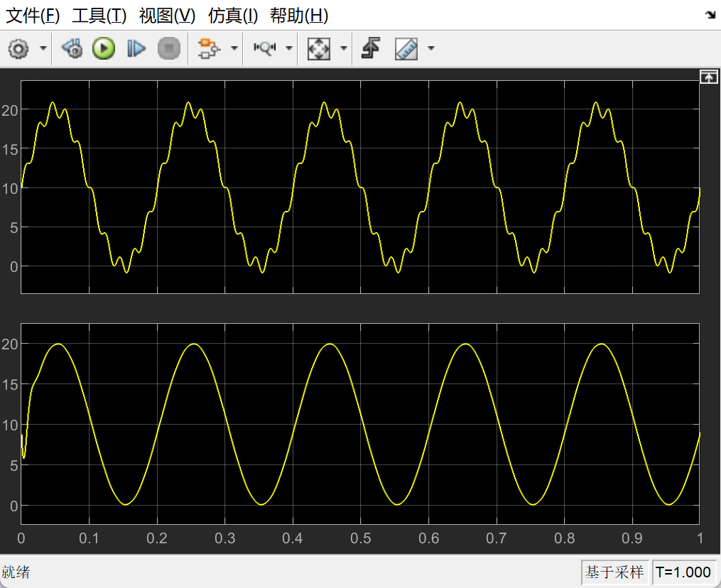Click the greyed stop simulation button
The width and height of the screenshot is (721, 588).
(x=169, y=48)
